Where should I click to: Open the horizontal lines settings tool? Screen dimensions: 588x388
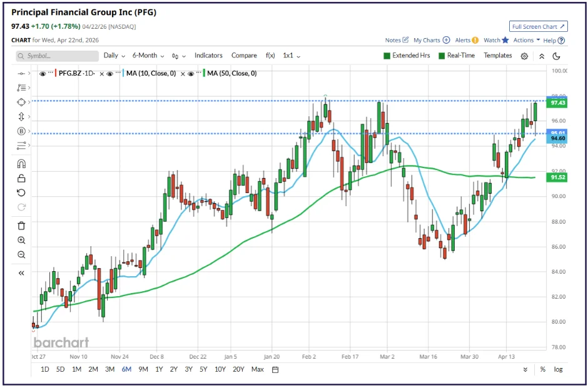click(21, 146)
